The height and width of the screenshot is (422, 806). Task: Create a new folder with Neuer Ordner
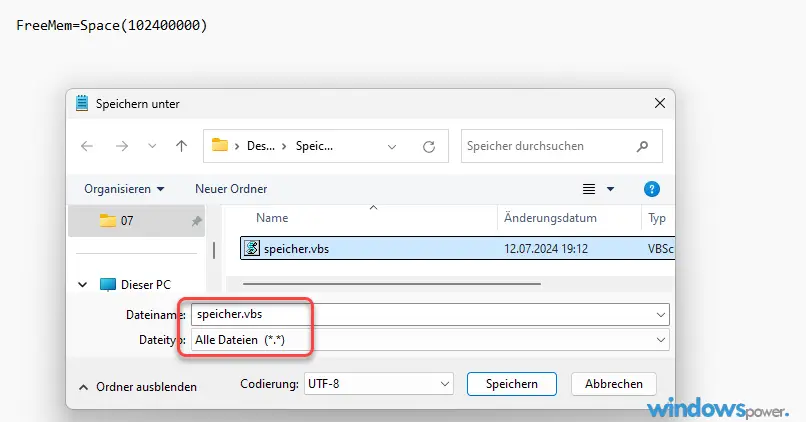(231, 189)
